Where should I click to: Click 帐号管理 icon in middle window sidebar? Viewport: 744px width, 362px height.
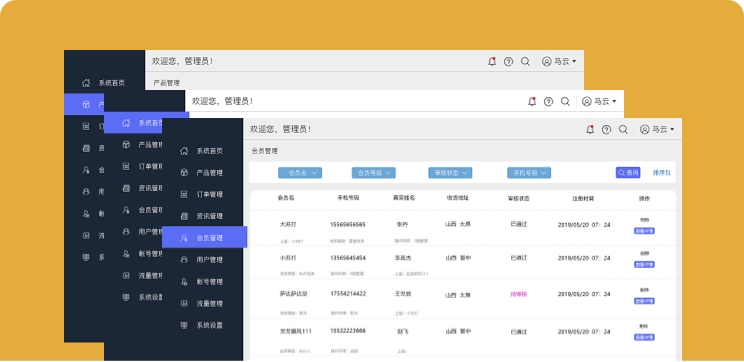pos(126,254)
